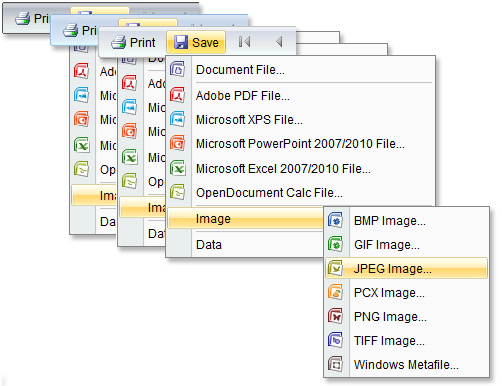
Task: Open the Data item in the middle menu
Action: pos(143,233)
